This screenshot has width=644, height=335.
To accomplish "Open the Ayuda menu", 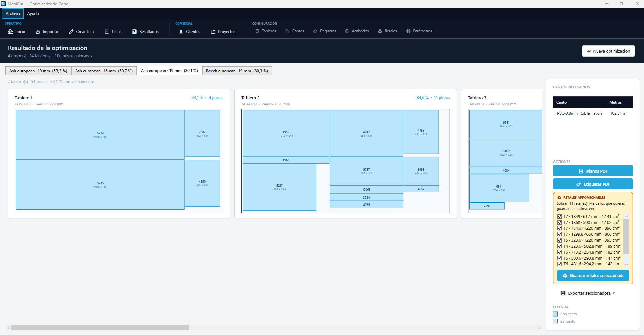I will coord(33,14).
